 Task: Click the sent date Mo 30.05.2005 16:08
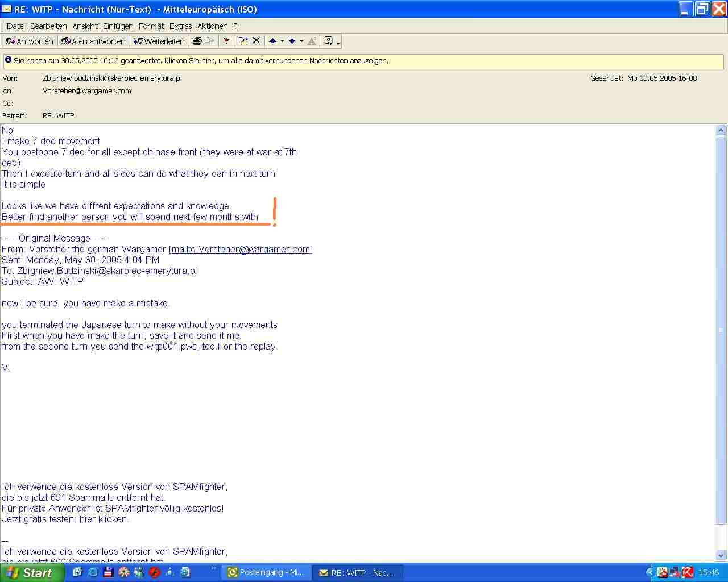[662, 78]
